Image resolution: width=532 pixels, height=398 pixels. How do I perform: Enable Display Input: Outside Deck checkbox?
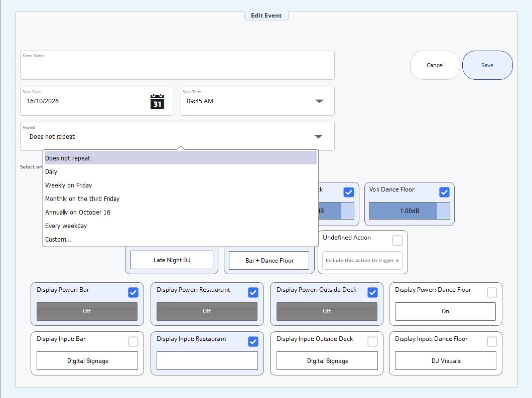click(372, 341)
